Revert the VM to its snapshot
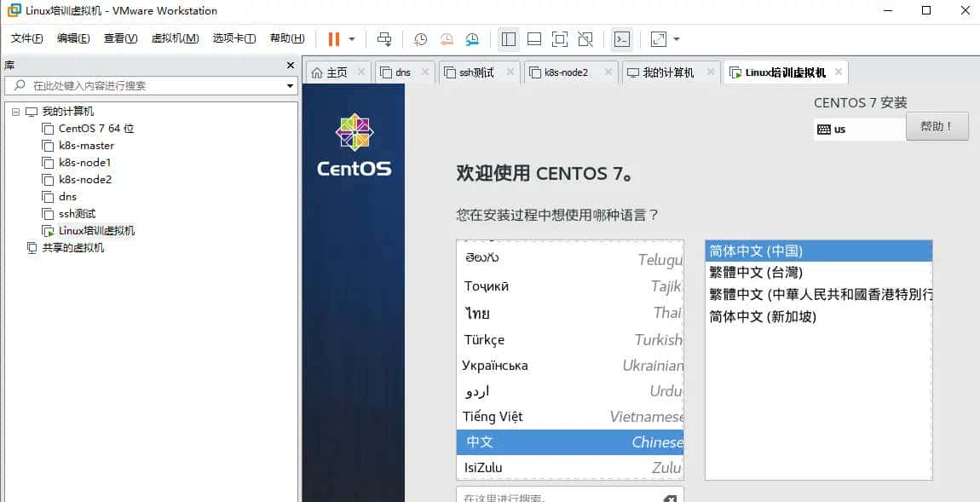Screen dimensions: 980x502 click(x=446, y=39)
